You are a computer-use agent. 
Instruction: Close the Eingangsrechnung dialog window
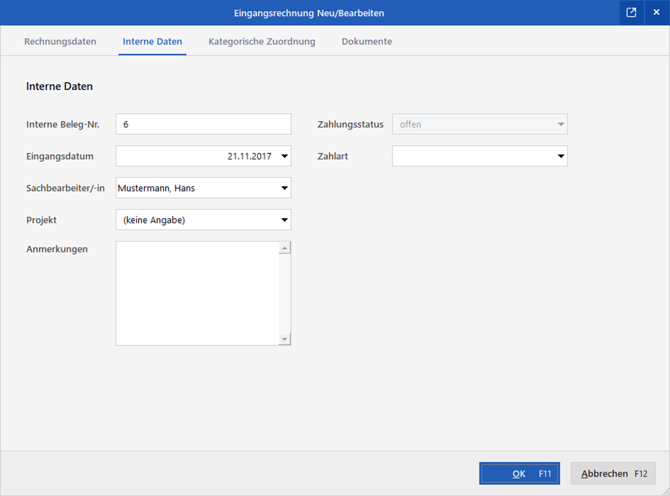[x=656, y=13]
